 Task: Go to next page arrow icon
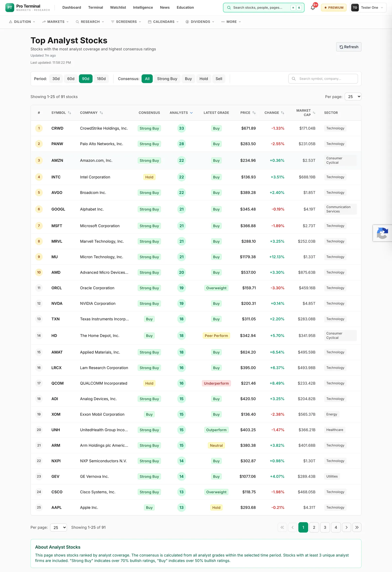coord(346,527)
